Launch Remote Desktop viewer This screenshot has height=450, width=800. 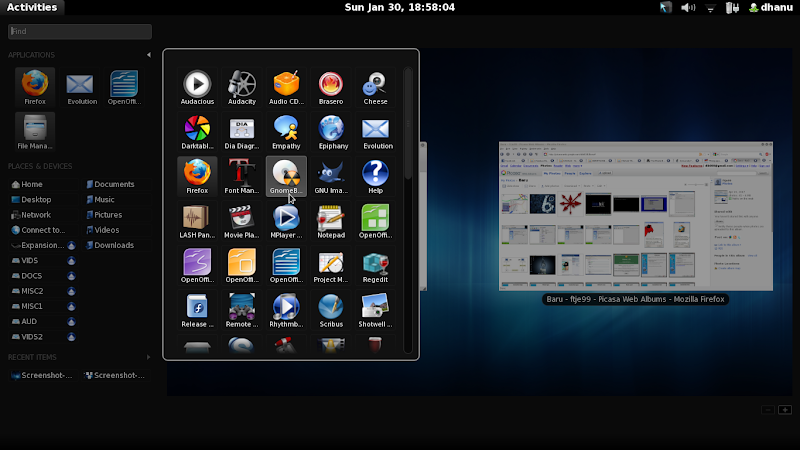242,310
